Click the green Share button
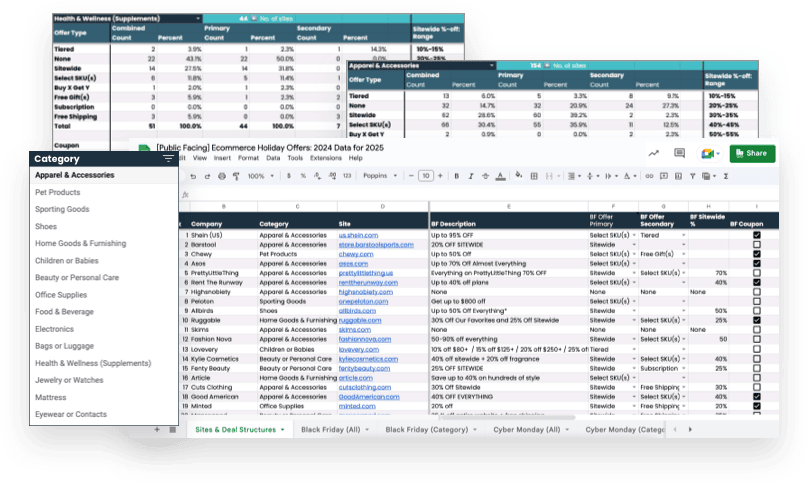Viewport: 808px width, 483px height. pyautogui.click(x=751, y=153)
